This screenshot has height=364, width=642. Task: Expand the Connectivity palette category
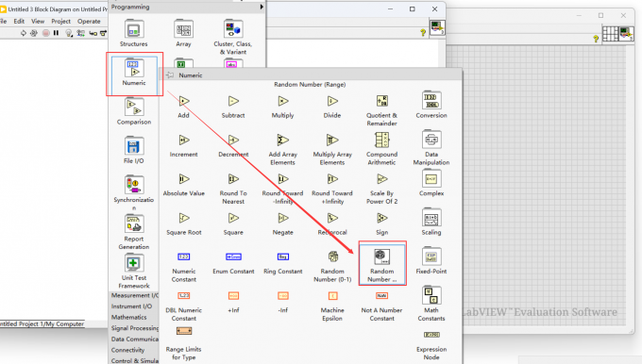pyautogui.click(x=127, y=350)
